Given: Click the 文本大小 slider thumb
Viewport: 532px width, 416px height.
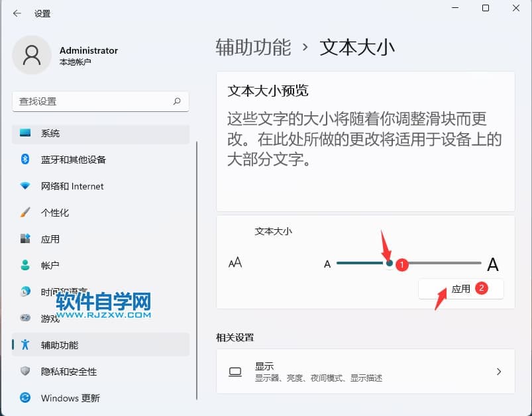Looking at the screenshot, I should click(x=390, y=264).
